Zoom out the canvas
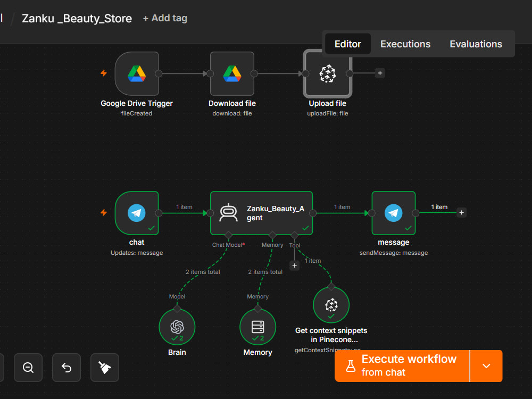Image resolution: width=532 pixels, height=399 pixels. [x=28, y=368]
